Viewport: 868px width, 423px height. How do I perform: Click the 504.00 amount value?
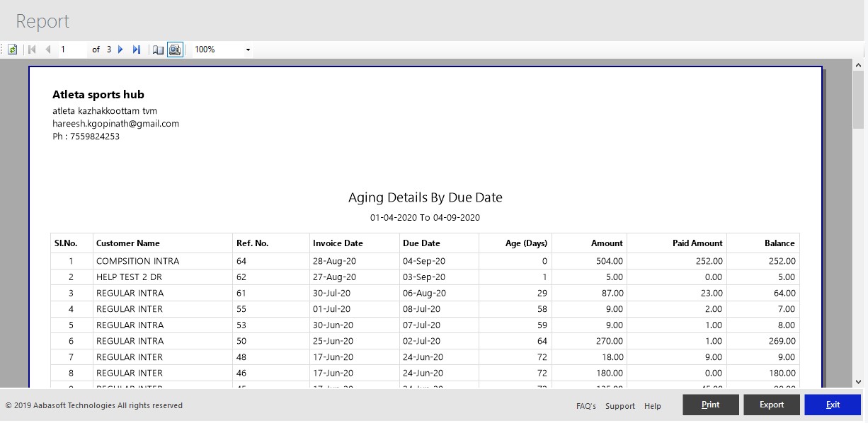[608, 261]
